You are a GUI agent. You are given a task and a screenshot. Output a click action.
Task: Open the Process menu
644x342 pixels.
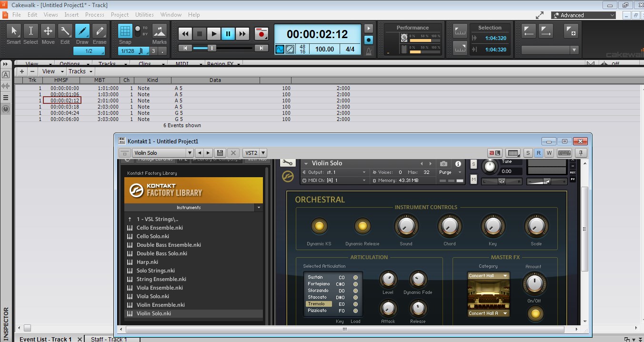tap(95, 15)
